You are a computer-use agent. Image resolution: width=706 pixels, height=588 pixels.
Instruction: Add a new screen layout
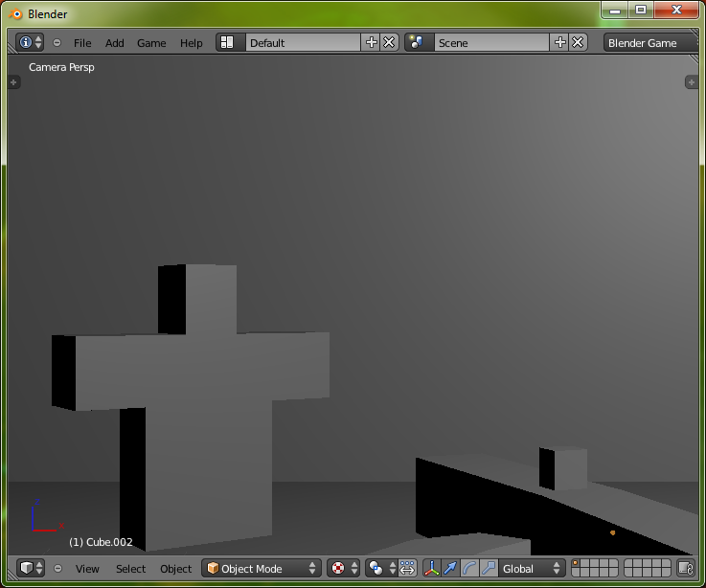(x=372, y=43)
